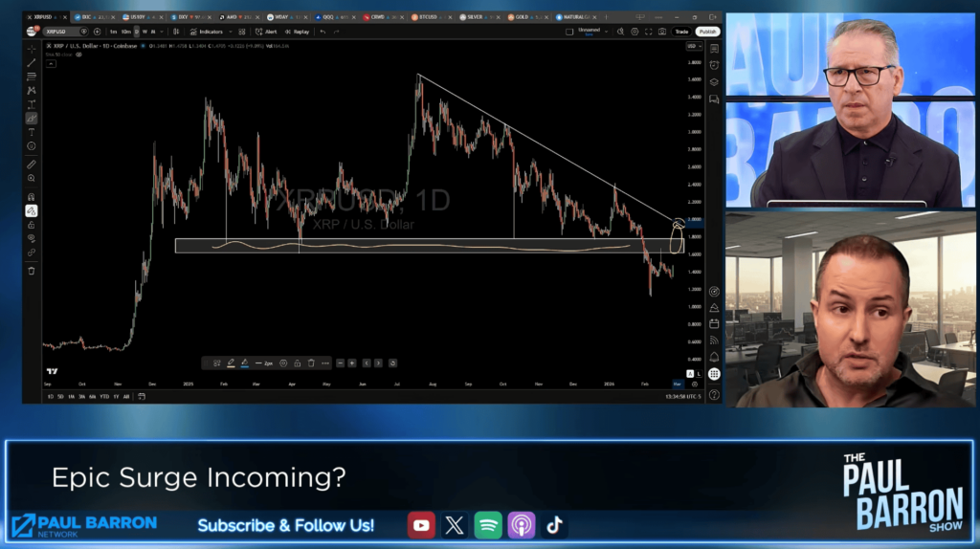Image resolution: width=980 pixels, height=549 pixels.
Task: Select the trend line drawing tool
Action: pos(32,63)
